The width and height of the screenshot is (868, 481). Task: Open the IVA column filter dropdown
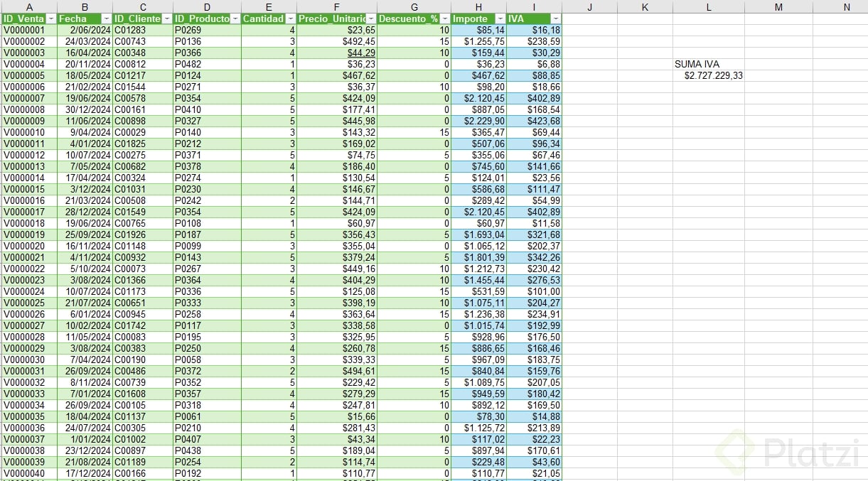[x=555, y=18]
